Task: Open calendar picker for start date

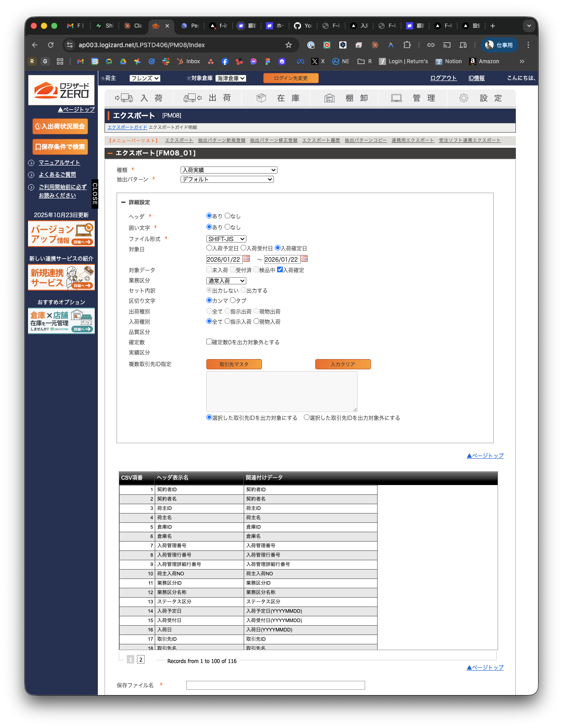Action: 246,259
